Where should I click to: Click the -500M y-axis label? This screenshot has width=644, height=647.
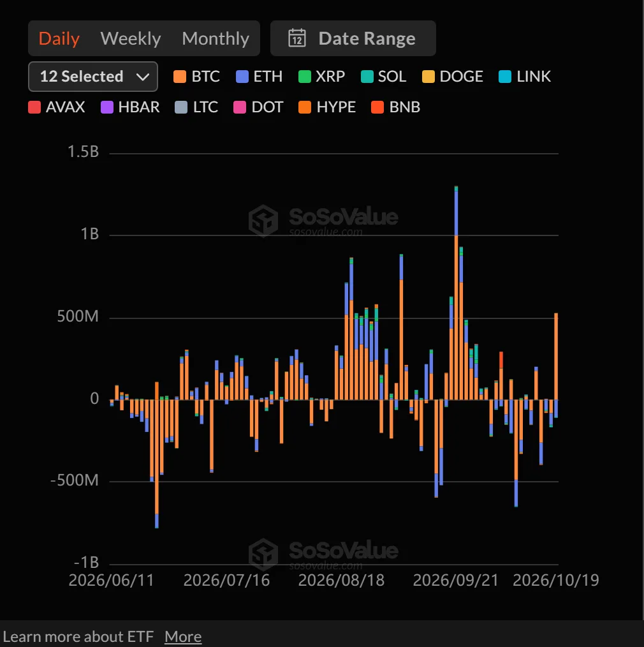point(75,480)
